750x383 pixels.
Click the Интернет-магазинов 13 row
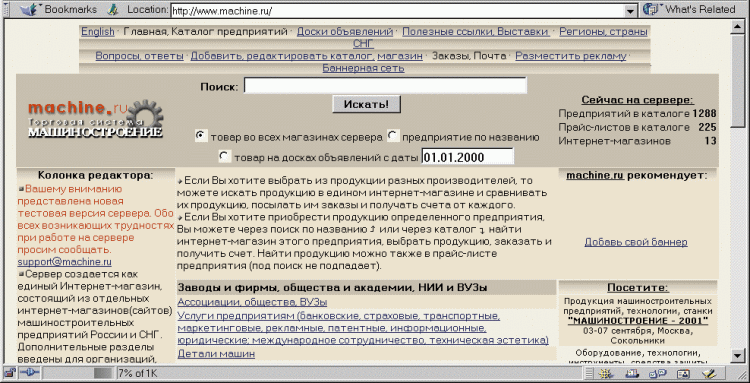[x=638, y=141]
